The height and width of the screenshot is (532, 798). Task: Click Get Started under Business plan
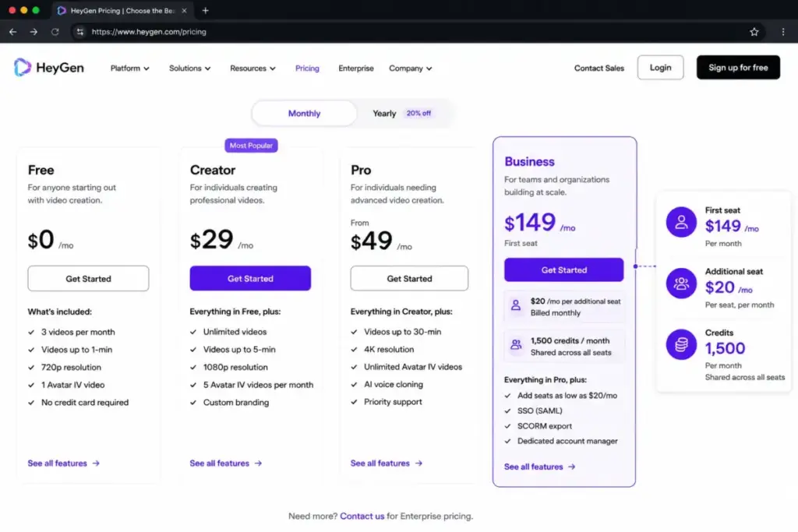tap(564, 270)
